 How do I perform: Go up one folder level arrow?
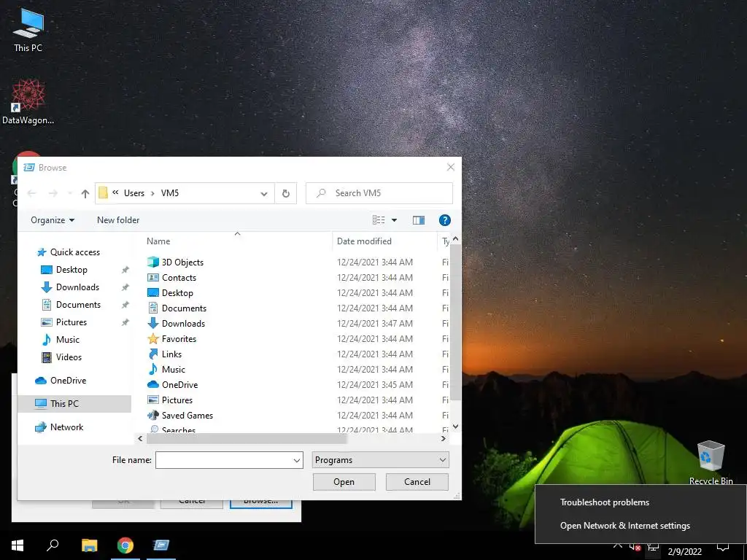(85, 193)
